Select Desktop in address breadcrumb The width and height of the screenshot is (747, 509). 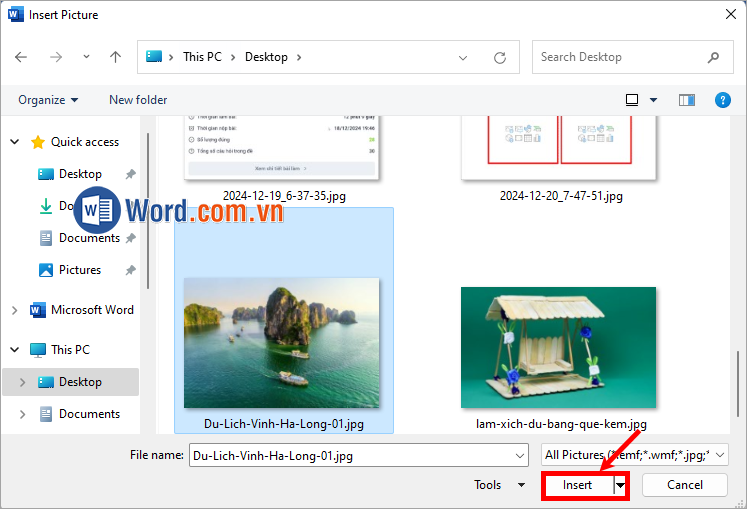(266, 57)
